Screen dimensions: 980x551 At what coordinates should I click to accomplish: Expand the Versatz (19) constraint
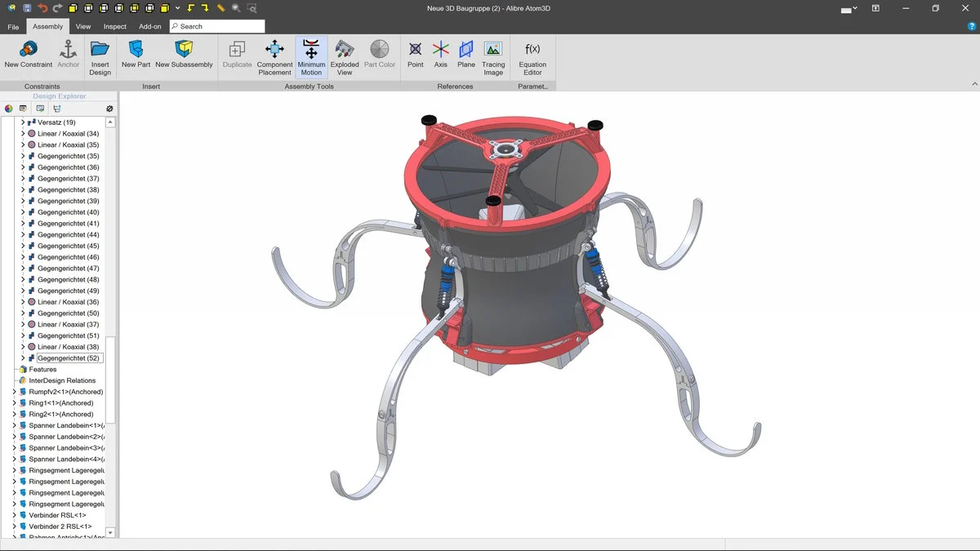click(x=23, y=122)
